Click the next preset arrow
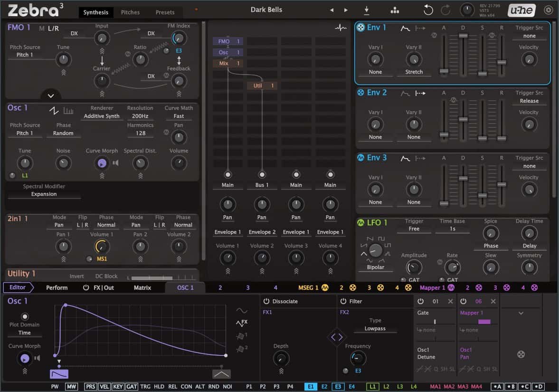Viewport: 559px width, 392px height. pyautogui.click(x=346, y=10)
